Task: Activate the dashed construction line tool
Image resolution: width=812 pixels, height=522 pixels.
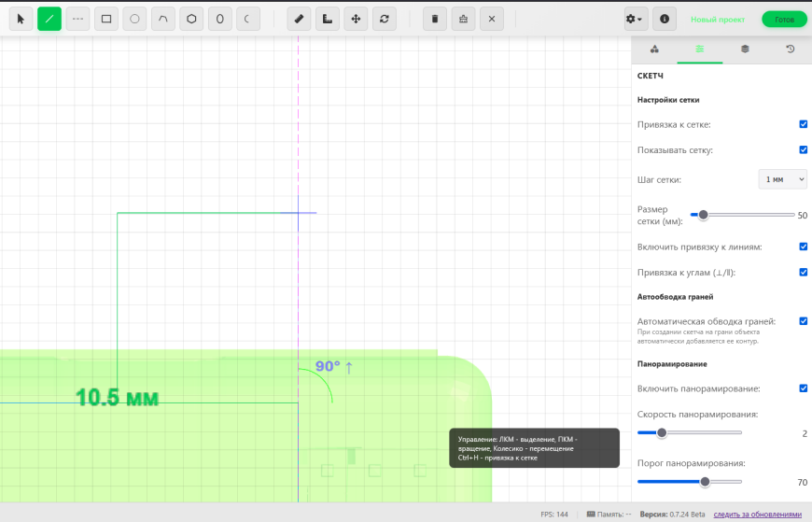Action: tap(77, 19)
